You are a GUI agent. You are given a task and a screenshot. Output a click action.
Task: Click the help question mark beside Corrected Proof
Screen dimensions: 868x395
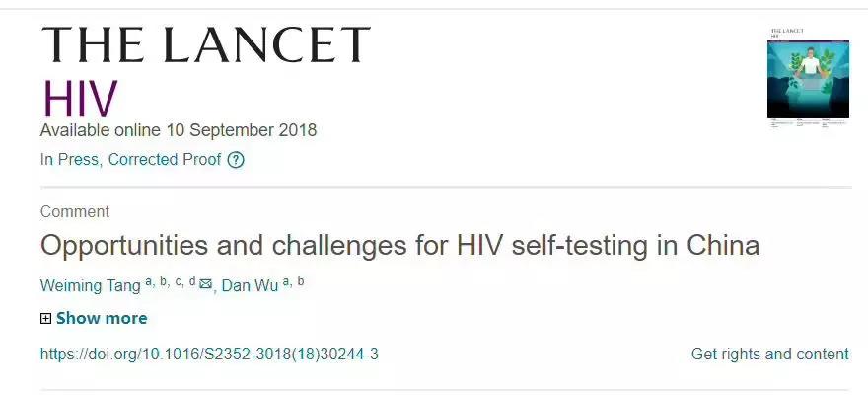[x=235, y=159]
